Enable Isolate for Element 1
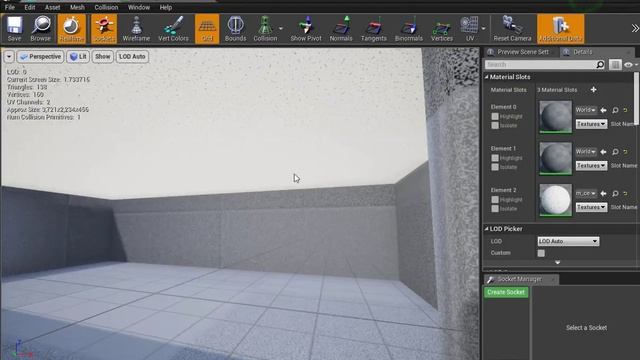Screen dimensions: 640x360 pyautogui.click(x=495, y=167)
